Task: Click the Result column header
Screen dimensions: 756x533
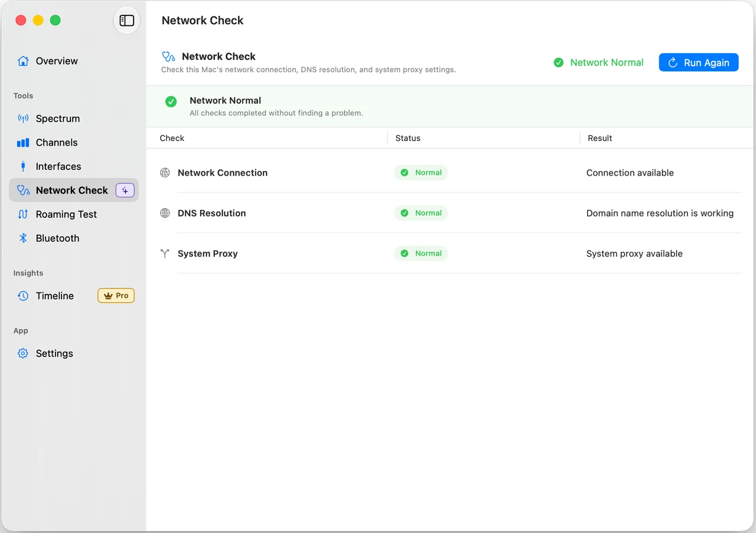Action: pos(600,138)
